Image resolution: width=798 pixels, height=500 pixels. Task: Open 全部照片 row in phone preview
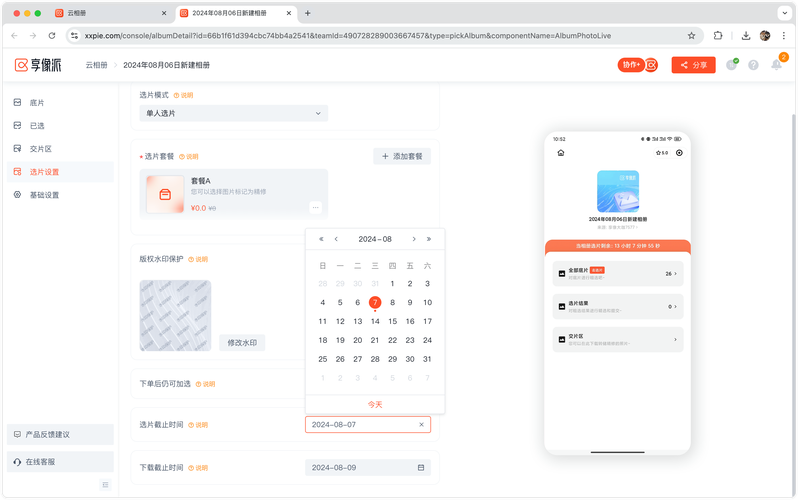point(617,273)
